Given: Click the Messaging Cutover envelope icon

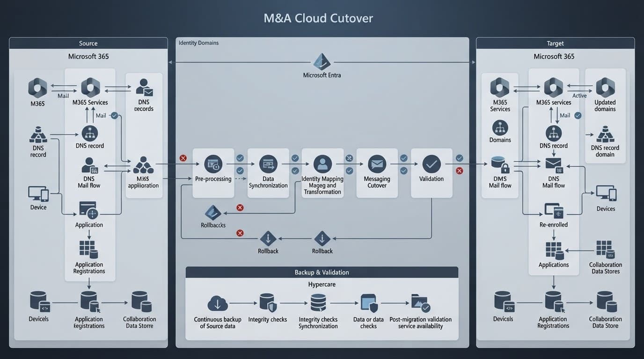Looking at the screenshot, I should 377,164.
